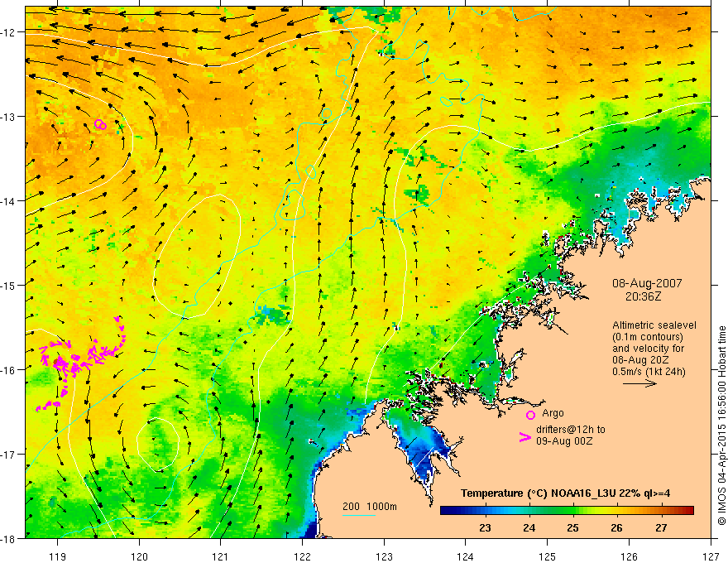This screenshot has width=728, height=563.
Task: Click the time label 20:36Z
Action: click(643, 296)
